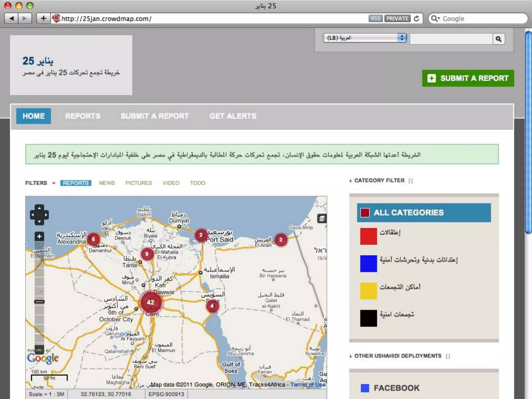Reload the page with refresh icon
The height and width of the screenshot is (399, 532).
pyautogui.click(x=416, y=18)
